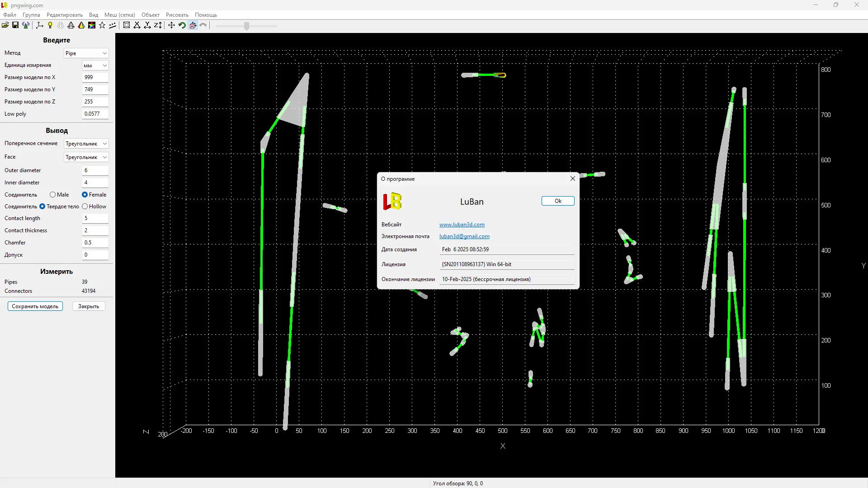Toggle the light bulb lighting icon
Viewport: 868px width, 488px height.
pos(50,25)
